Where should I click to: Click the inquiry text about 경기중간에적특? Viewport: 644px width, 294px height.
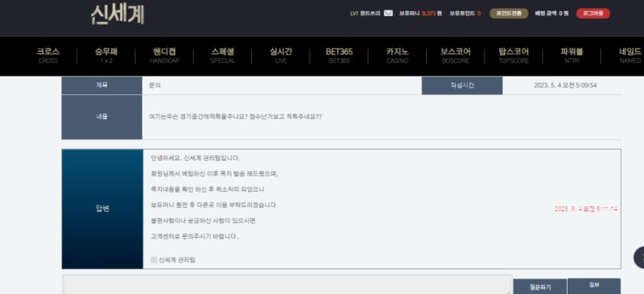point(235,117)
